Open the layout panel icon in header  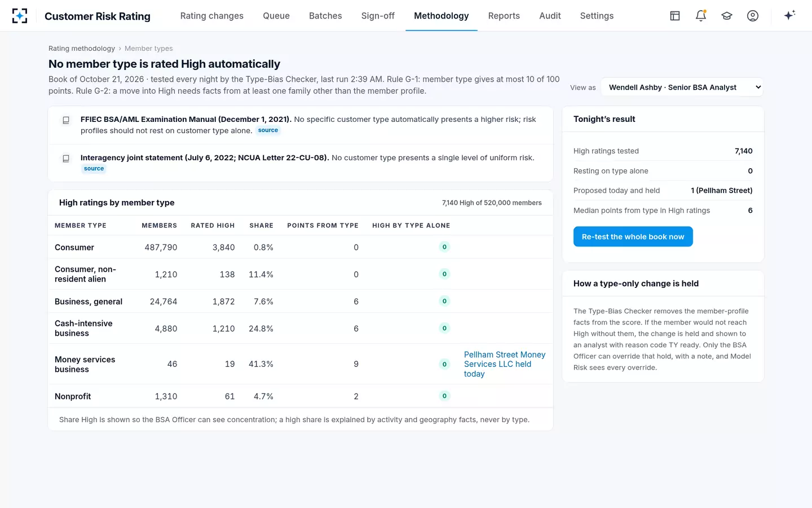point(675,16)
